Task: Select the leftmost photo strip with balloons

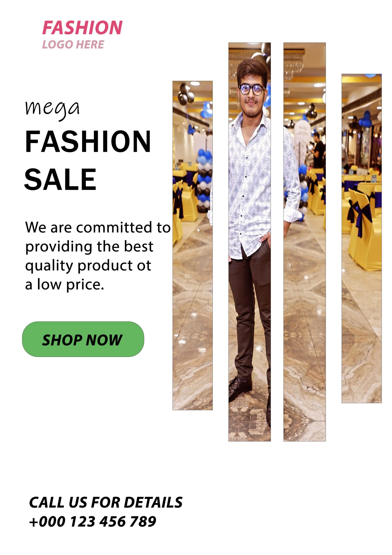Action: (193, 245)
